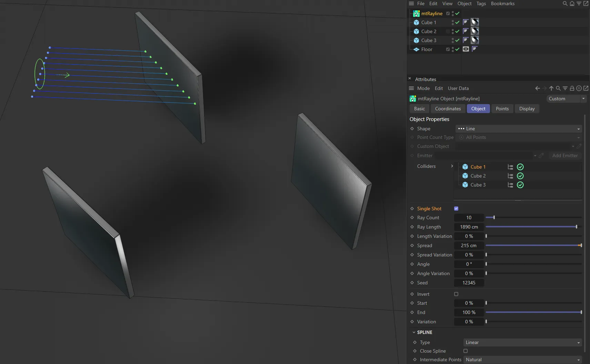This screenshot has height=364, width=590.
Task: Uncheck the Single Shot checkbox
Action: 456,209
